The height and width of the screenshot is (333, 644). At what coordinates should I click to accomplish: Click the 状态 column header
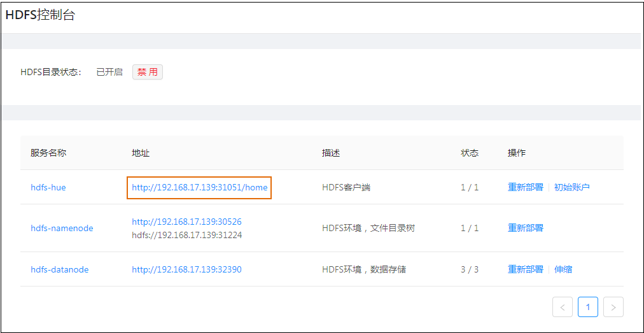(x=470, y=153)
